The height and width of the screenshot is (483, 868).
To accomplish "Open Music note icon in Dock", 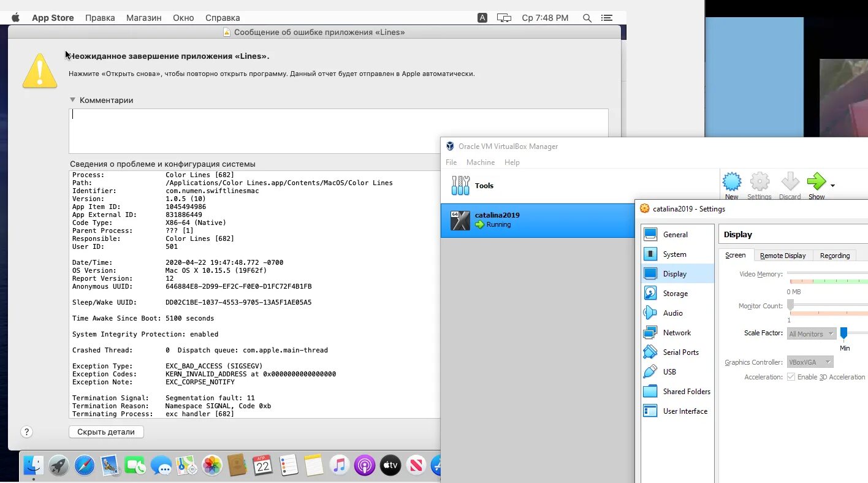I will pyautogui.click(x=339, y=466).
